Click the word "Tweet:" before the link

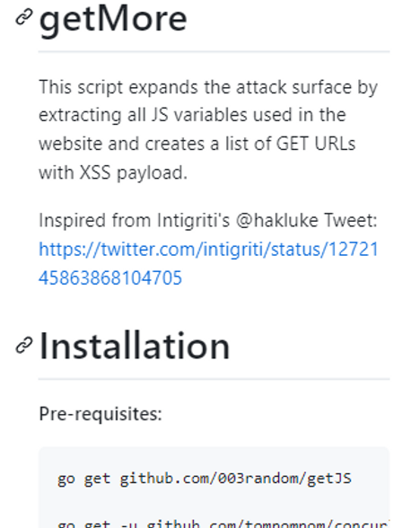(350, 221)
